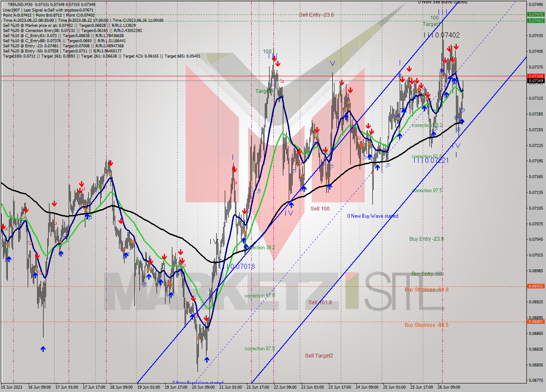Select the '17 Jun 01:00' time label

66,387
